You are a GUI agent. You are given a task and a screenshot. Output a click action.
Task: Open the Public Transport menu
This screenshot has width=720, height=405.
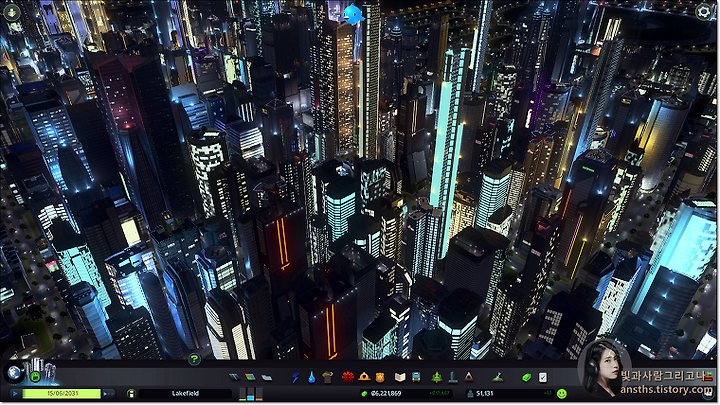[416, 377]
